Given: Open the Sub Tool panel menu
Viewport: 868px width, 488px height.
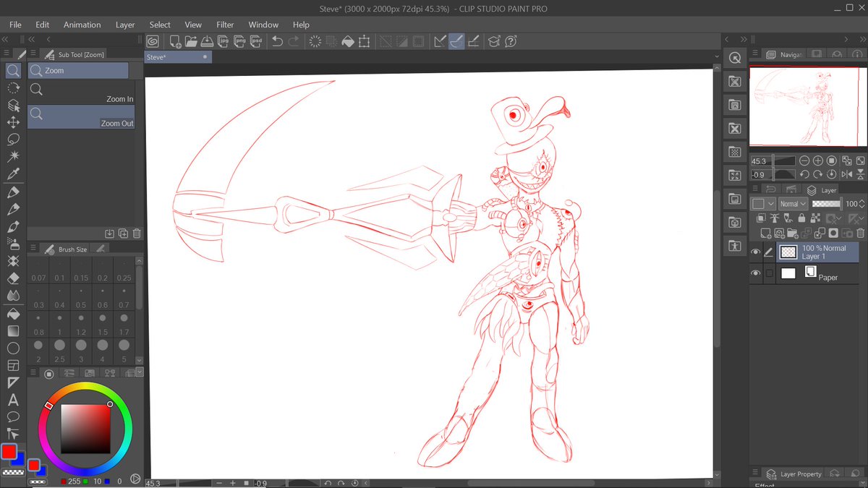Looking at the screenshot, I should (x=33, y=54).
